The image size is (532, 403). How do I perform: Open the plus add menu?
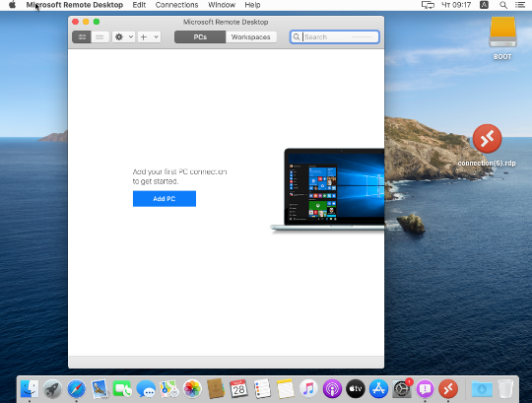(x=149, y=37)
